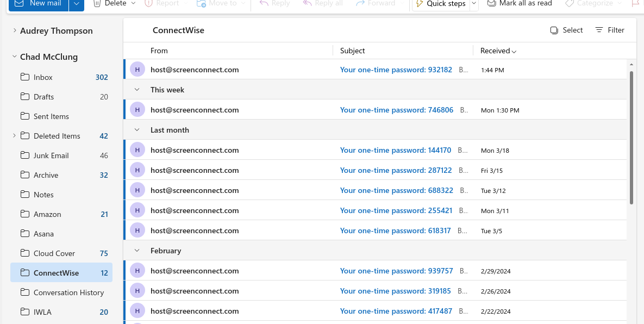Image resolution: width=644 pixels, height=324 pixels.
Task: Expand the Deleted Items folder chevron
Action: click(x=15, y=135)
